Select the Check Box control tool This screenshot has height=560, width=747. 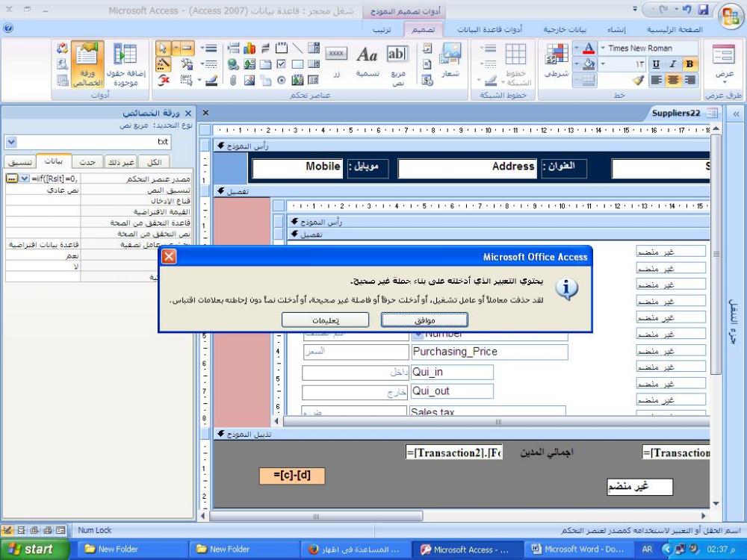tap(281, 63)
